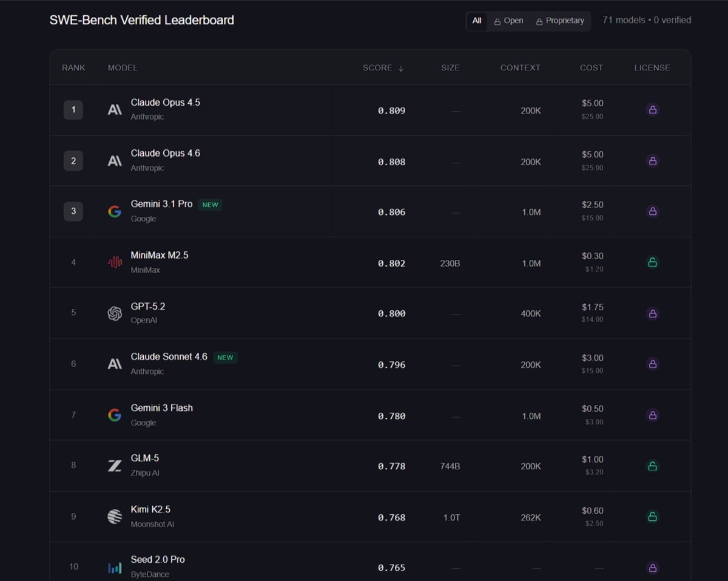Click the green open-license icon for MiniMax M2.5
The height and width of the screenshot is (581, 728).
[x=652, y=262]
